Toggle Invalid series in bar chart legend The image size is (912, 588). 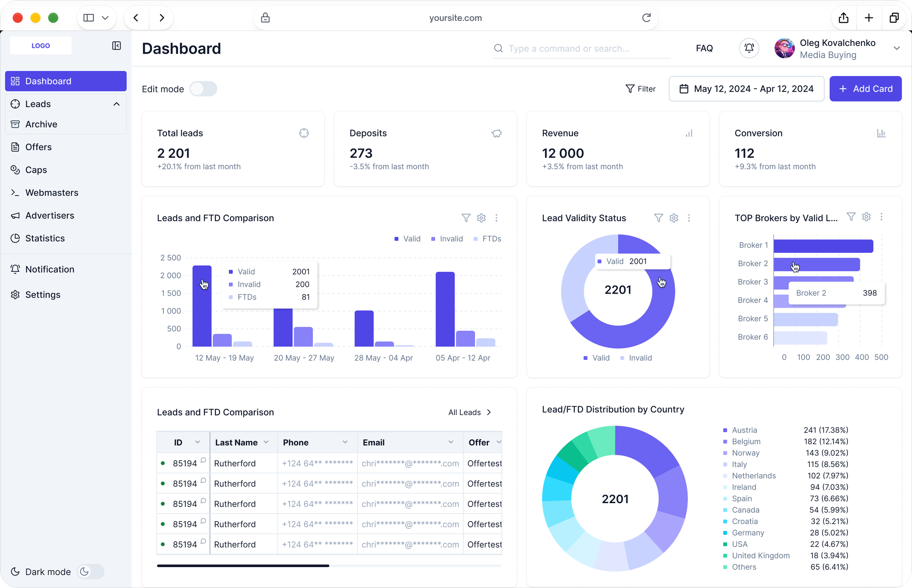(x=446, y=239)
